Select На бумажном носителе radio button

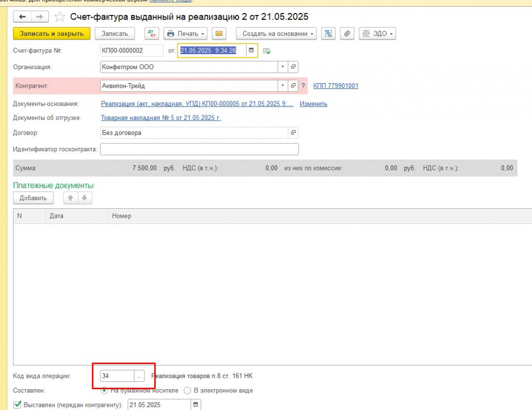104,390
